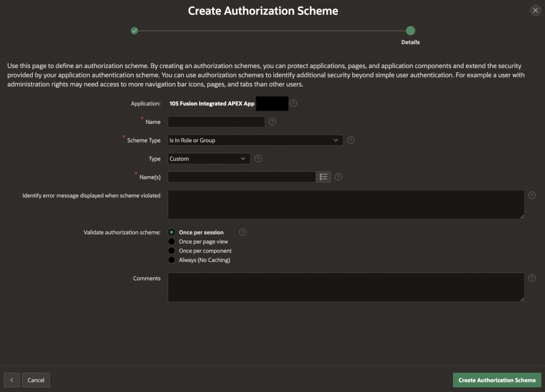The image size is (545, 392).
Task: Click the Create Authorization Scheme button
Action: (497, 380)
